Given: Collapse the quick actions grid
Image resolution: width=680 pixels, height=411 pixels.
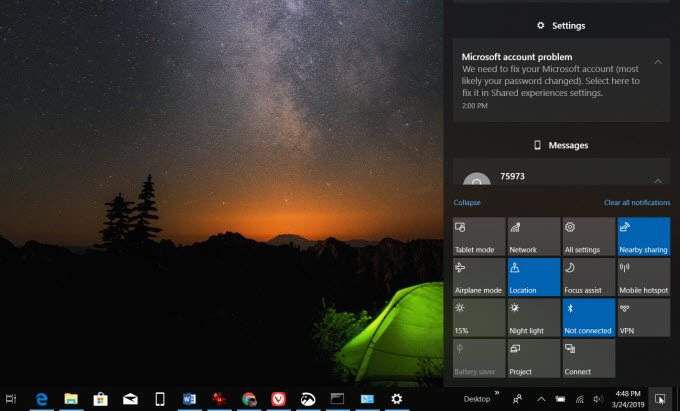Looking at the screenshot, I should point(467,202).
